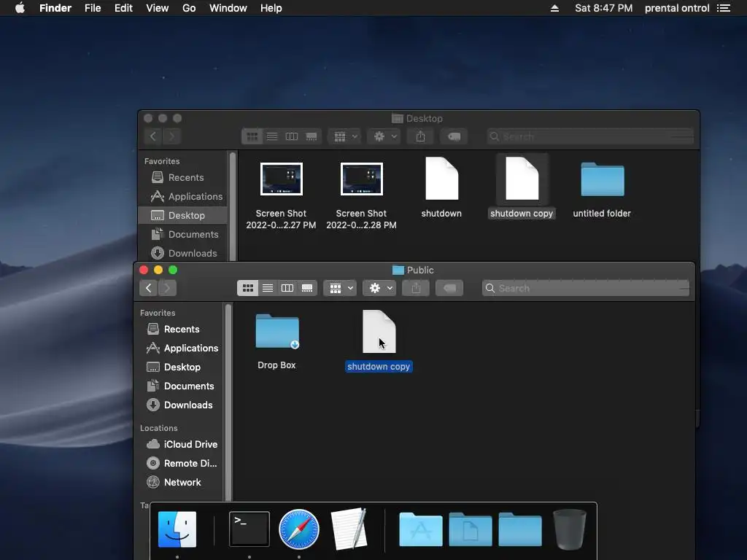Click Edit Tags button in Public window
The height and width of the screenshot is (560, 747).
coord(449,288)
